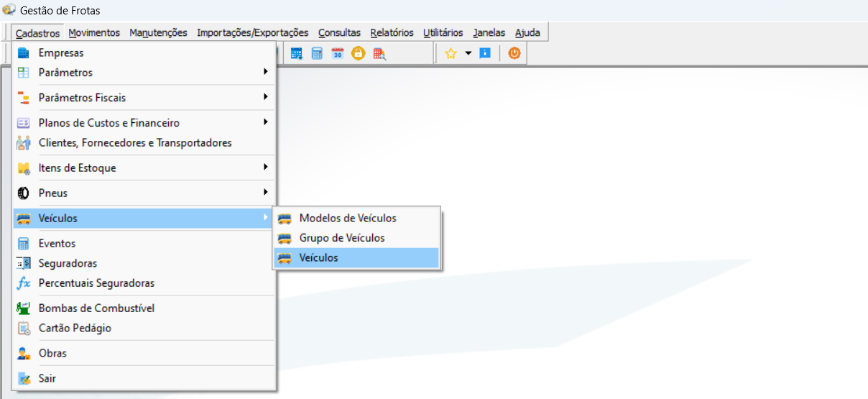Expand Planos de Custos e Financeiro arrow
This screenshot has height=399, width=868.
(266, 122)
